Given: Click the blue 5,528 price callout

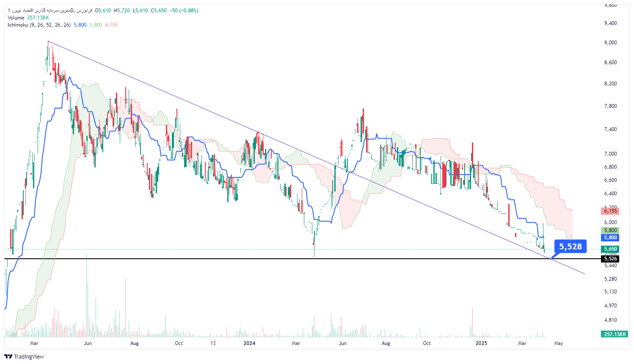Looking at the screenshot, I should [570, 246].
